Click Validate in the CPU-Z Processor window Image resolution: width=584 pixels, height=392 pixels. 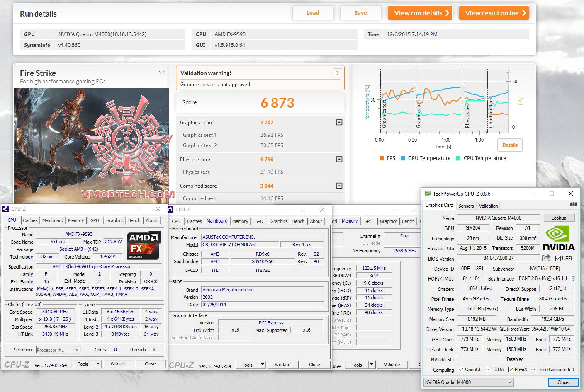point(118,364)
